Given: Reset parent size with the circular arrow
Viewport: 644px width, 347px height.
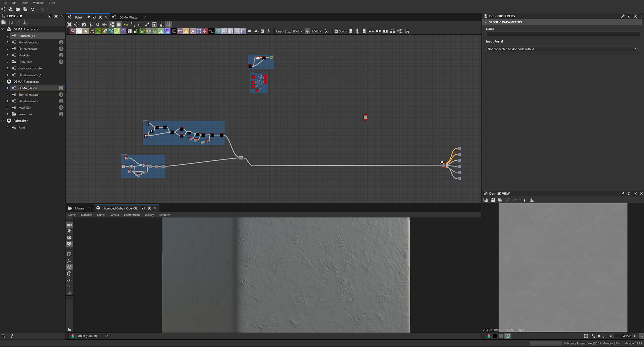Looking at the screenshot, I should [x=327, y=31].
